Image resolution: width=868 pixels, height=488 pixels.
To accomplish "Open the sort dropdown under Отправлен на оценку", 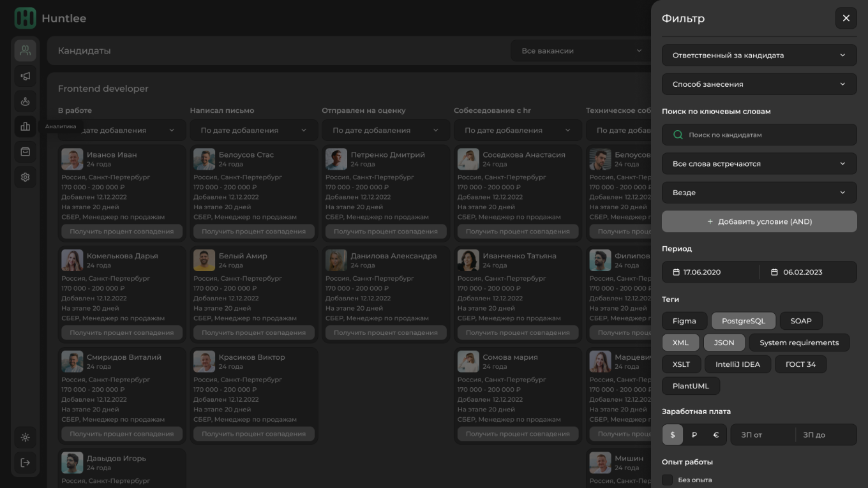I will tap(385, 130).
